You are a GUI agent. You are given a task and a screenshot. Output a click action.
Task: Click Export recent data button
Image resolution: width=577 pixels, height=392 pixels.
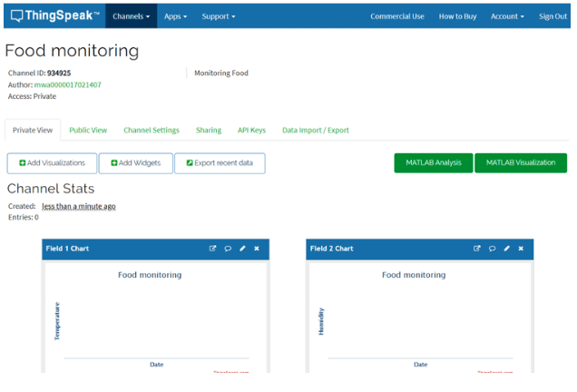click(220, 163)
